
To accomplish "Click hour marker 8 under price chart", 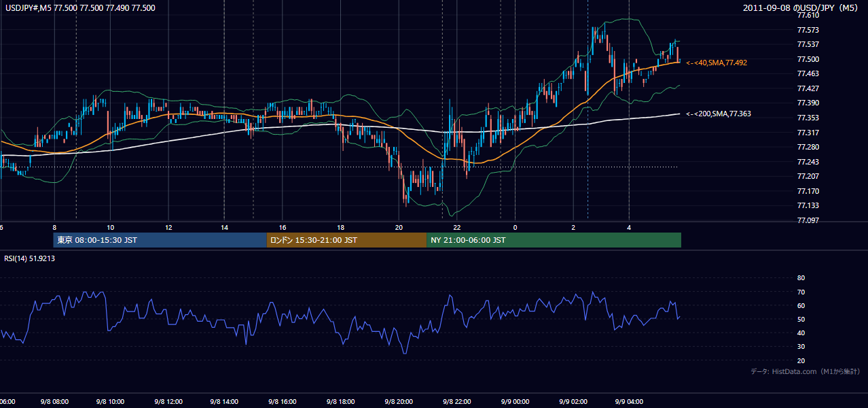I will coord(54,228).
